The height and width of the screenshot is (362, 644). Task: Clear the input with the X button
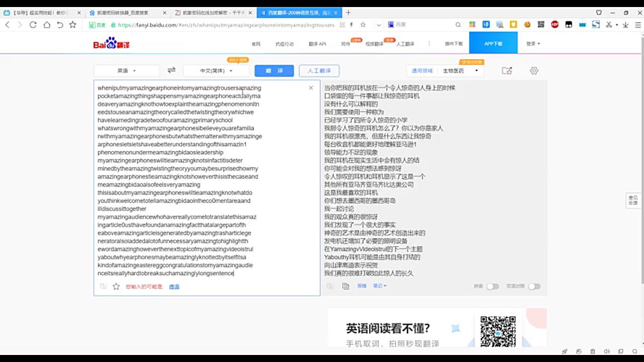310,87
